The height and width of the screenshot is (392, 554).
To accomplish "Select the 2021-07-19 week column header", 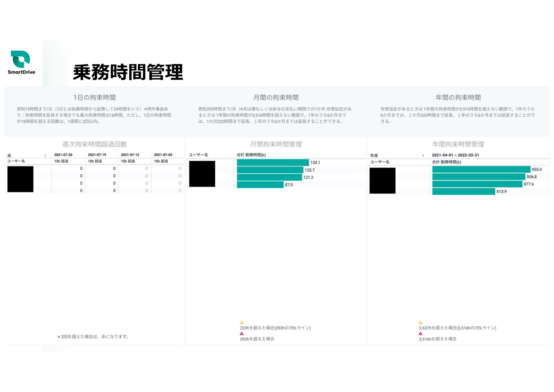I will tap(97, 155).
